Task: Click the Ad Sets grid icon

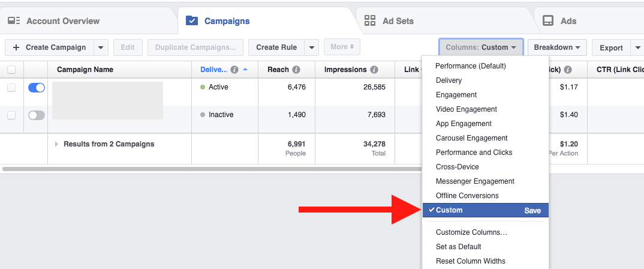Action: 370,21
